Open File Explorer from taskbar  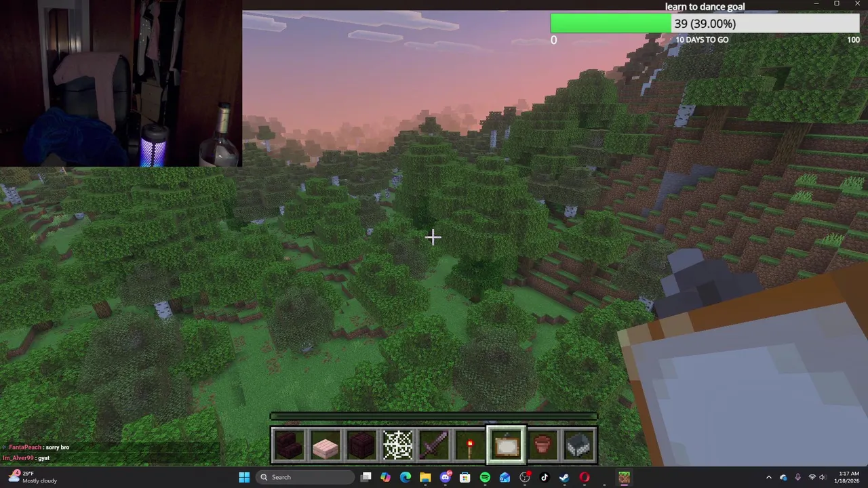tap(425, 477)
